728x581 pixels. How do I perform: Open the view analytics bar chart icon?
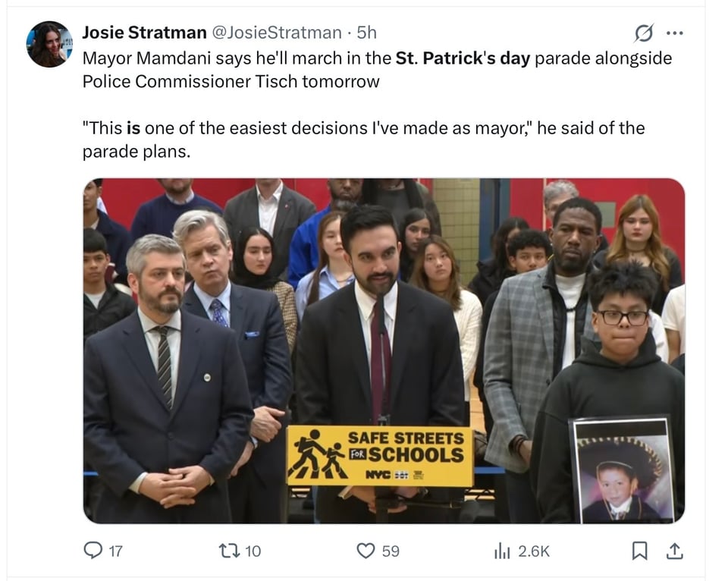pos(502,551)
